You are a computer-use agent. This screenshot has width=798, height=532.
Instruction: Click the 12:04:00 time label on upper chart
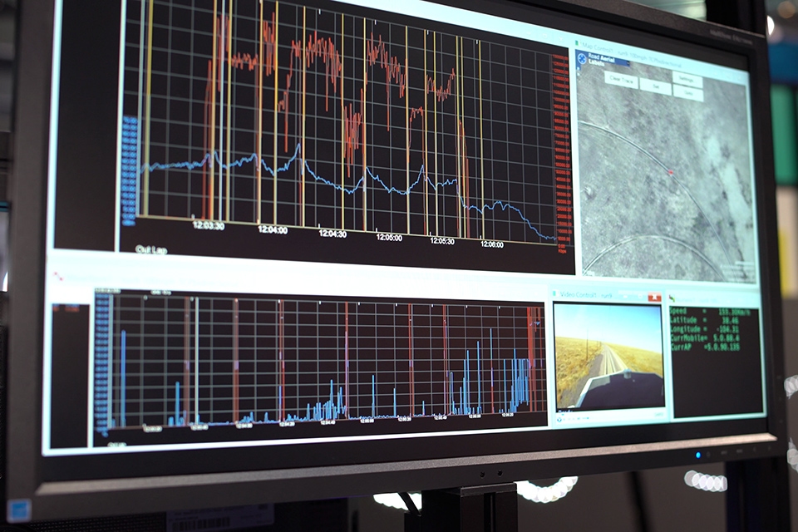pos(273,230)
